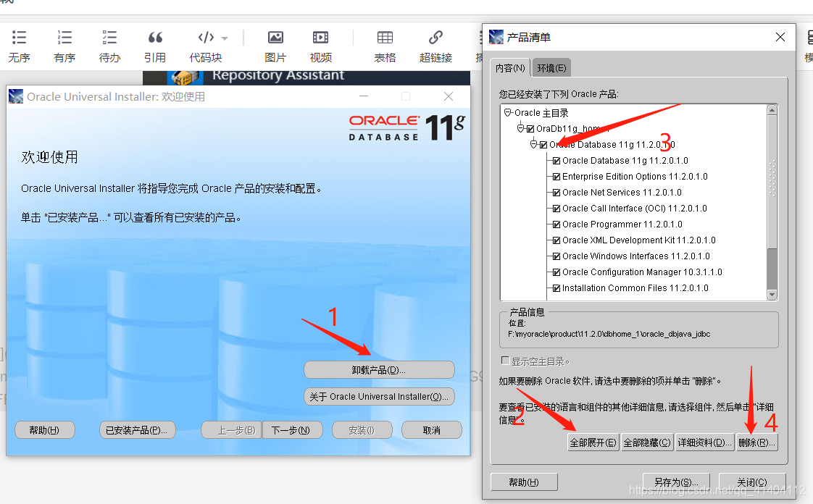The width and height of the screenshot is (813, 504).
Task: Insert a quote block (引用)
Action: click(x=155, y=46)
